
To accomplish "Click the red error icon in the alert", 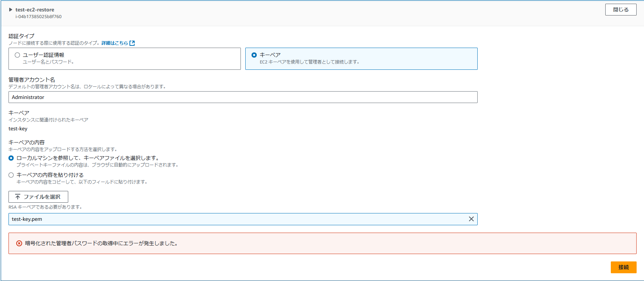I will (x=19, y=243).
